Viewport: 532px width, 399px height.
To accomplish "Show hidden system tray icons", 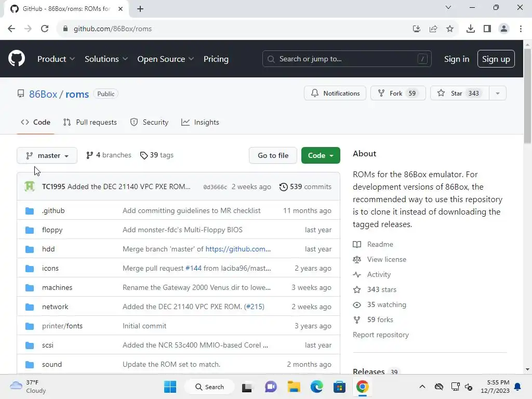I will click(422, 387).
